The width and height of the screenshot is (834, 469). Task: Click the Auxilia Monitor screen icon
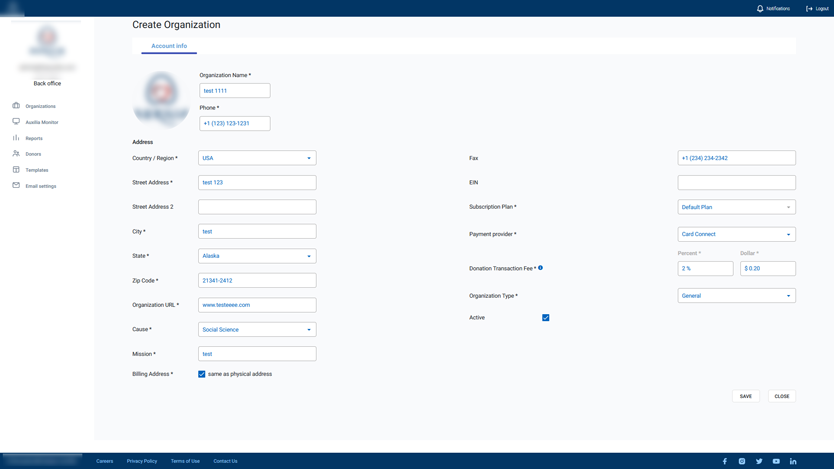[x=16, y=122]
